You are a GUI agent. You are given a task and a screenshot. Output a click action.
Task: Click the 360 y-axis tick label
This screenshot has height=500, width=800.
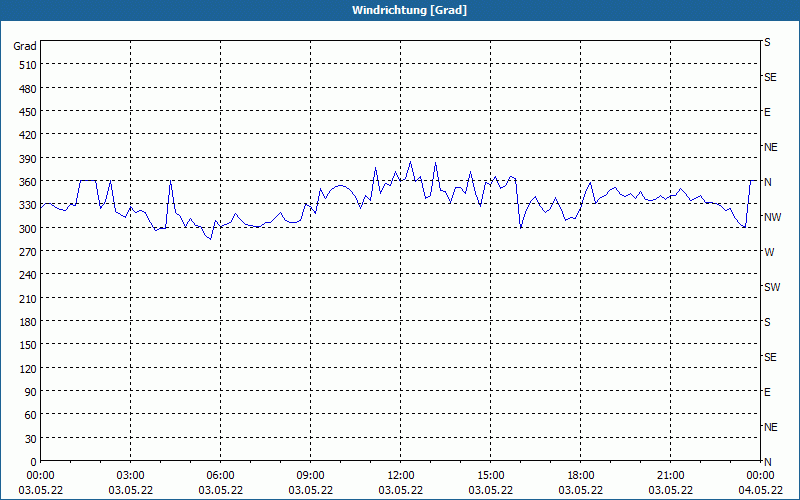[28, 182]
